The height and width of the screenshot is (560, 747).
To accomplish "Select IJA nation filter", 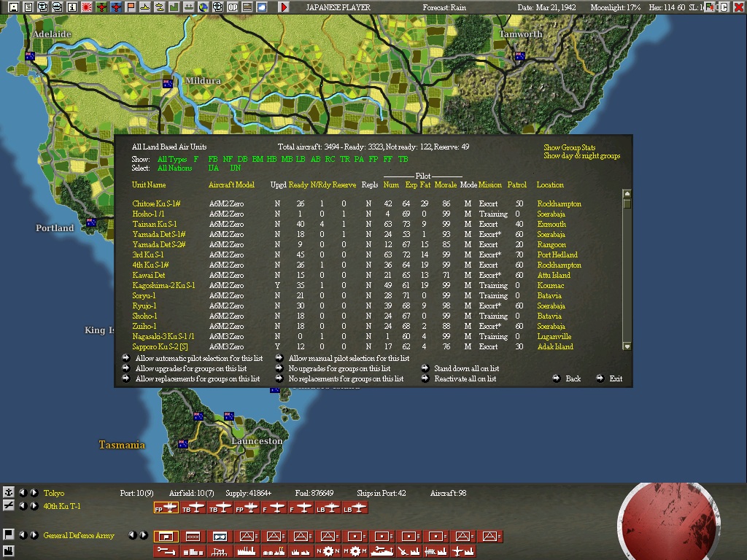I will point(214,168).
